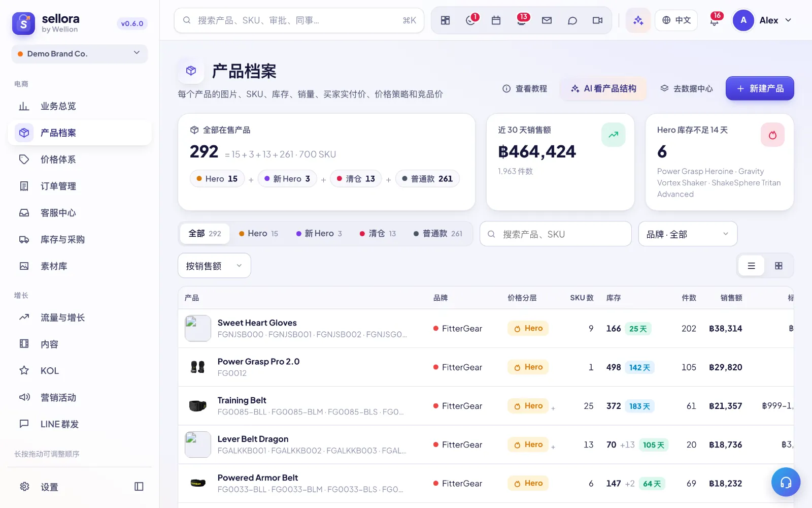Open notifications bell with badge 16
Screen dimensions: 812x508
click(x=714, y=20)
